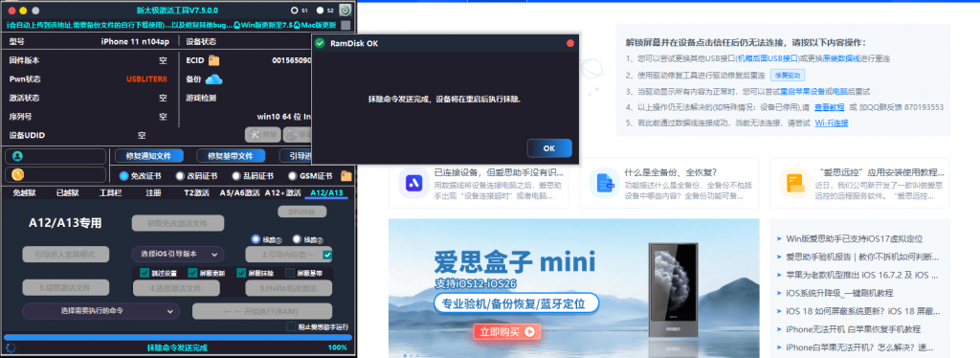Click 5.Hello免改激活 button
The height and width of the screenshot is (358, 980).
(x=289, y=288)
